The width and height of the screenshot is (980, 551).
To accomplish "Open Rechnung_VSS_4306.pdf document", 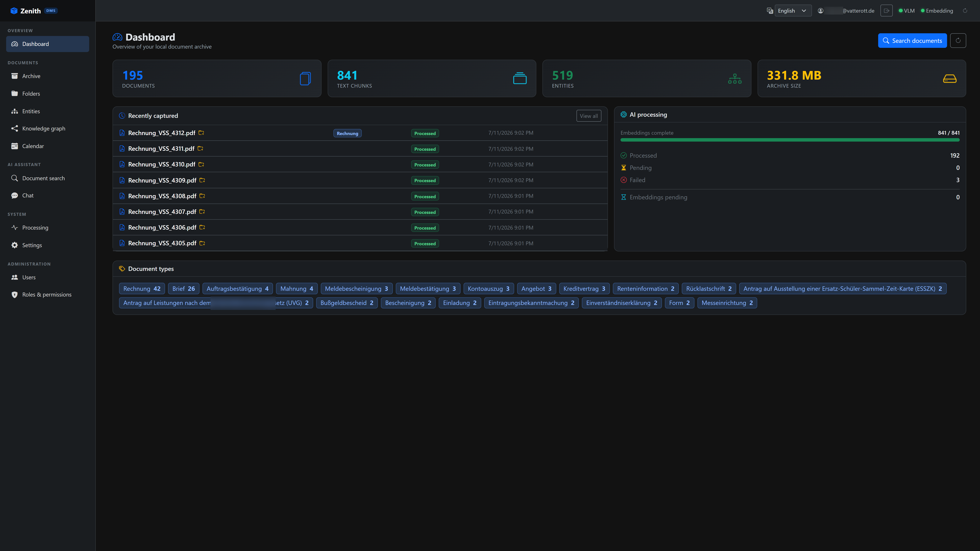I will (x=162, y=227).
